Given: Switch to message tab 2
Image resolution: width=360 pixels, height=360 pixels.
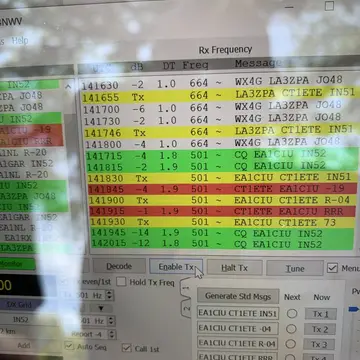Looking at the screenshot, I should point(186,308).
